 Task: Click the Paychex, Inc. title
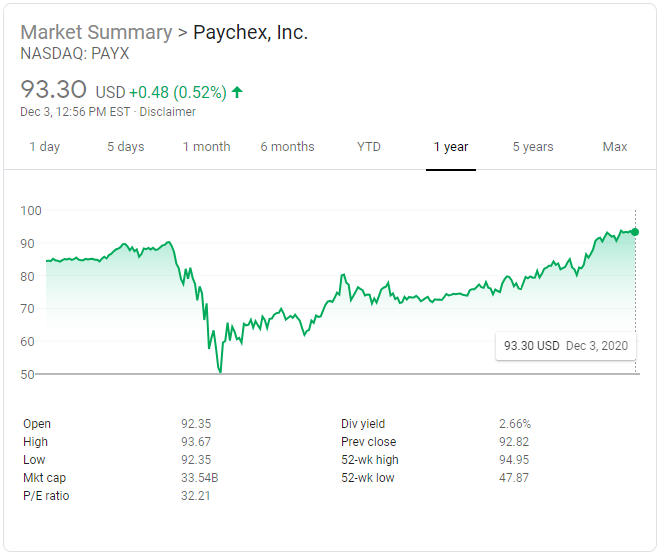(251, 32)
